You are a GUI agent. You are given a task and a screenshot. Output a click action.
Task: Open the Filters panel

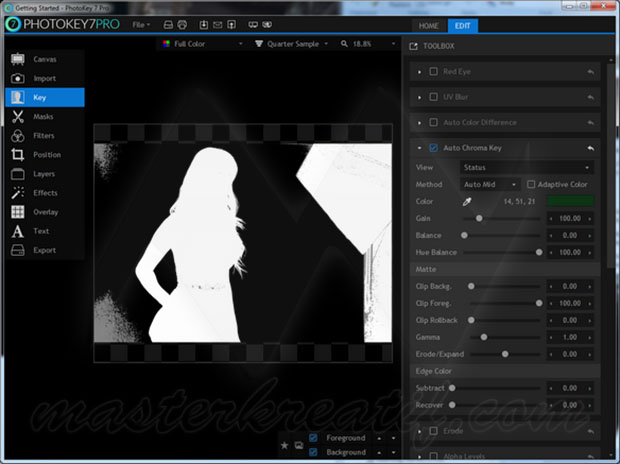[44, 136]
